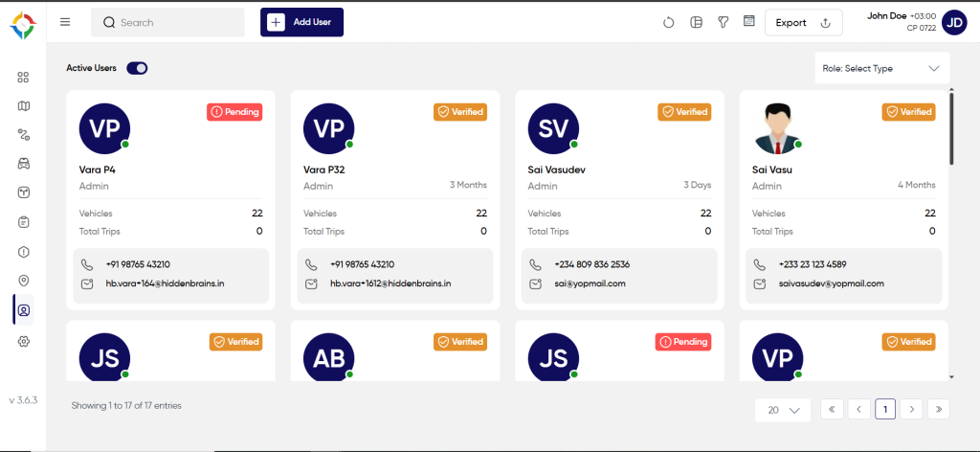Click the Search input field
The width and height of the screenshot is (980, 452).
point(167,23)
